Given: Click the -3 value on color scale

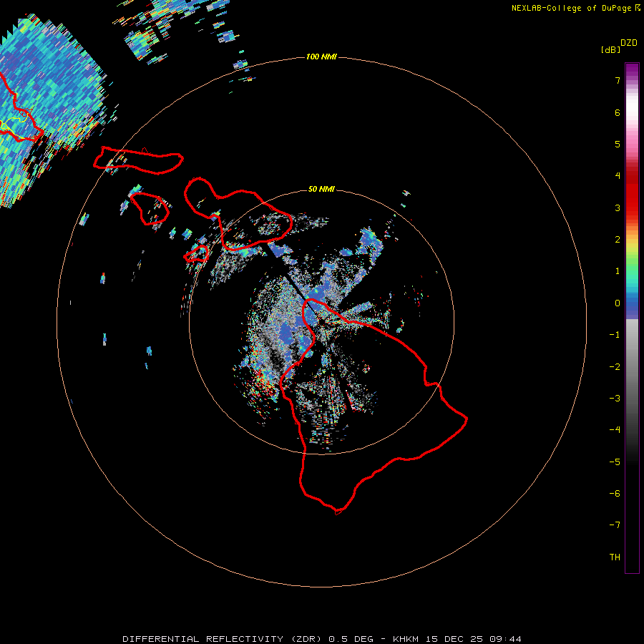Looking at the screenshot, I should click(615, 399).
